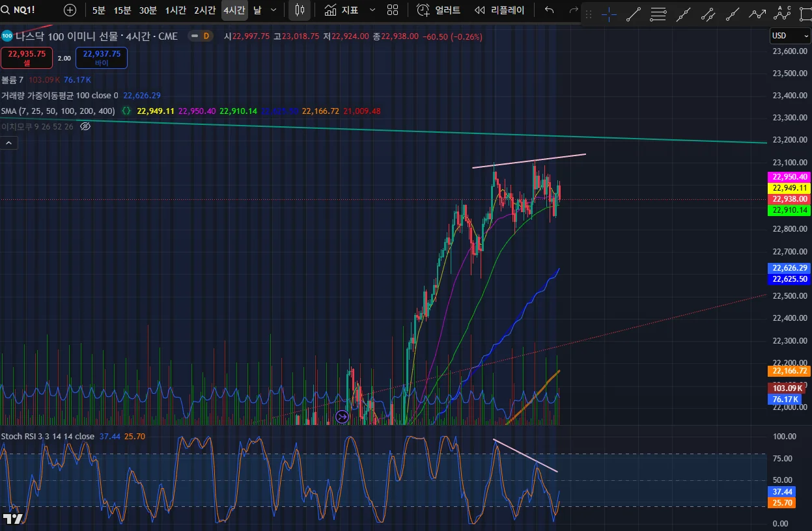Screen dimensions: 812x531
Task: Open the candlestick chart type selector
Action: coord(300,10)
